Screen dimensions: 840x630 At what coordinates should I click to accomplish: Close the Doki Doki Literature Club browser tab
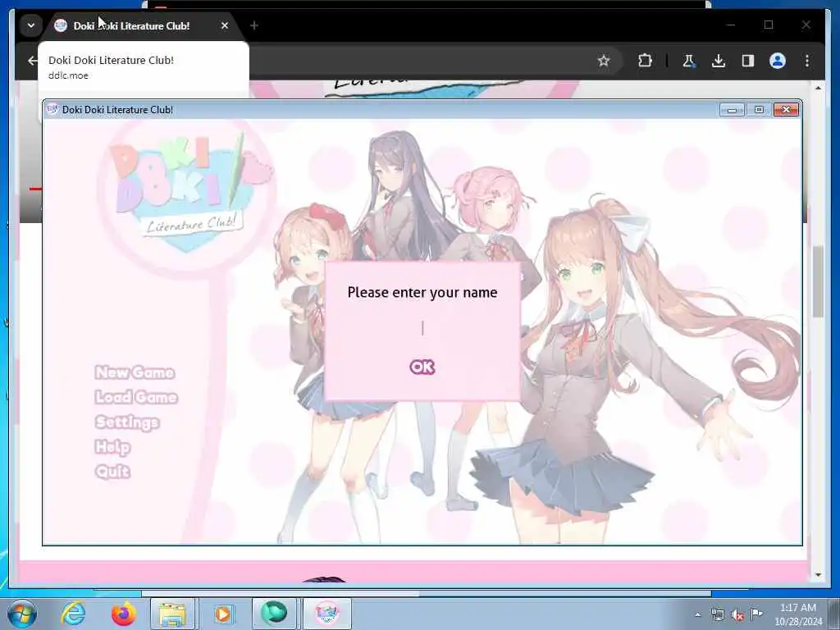225,25
